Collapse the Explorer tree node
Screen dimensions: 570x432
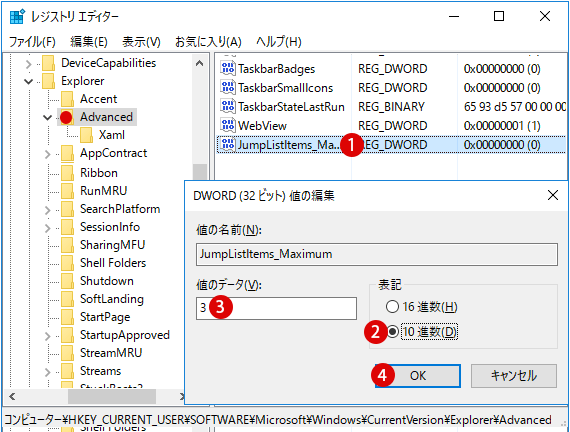click(x=29, y=81)
